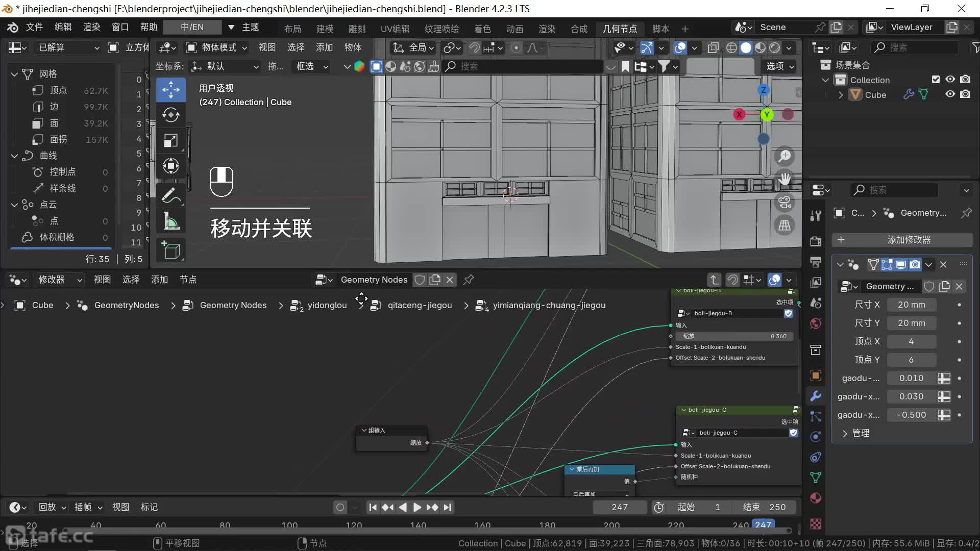Image resolution: width=980 pixels, height=551 pixels.
Task: Select the Move tool in viewport toolbar
Action: 170,90
